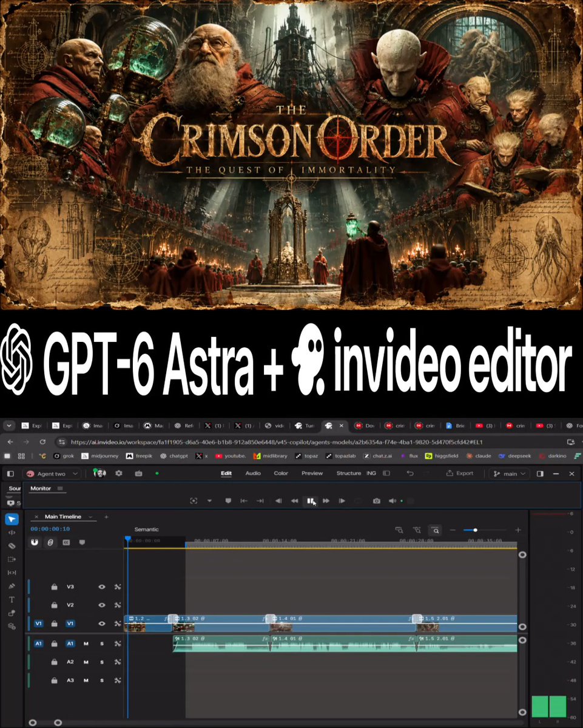Select the track select forward tool
This screenshot has width=583, height=728.
coord(12,559)
